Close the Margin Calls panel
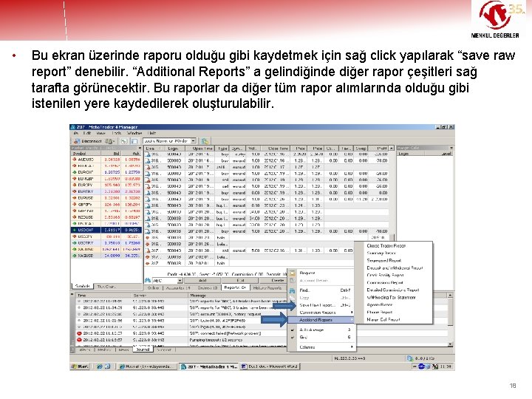The image size is (532, 399). [451, 149]
